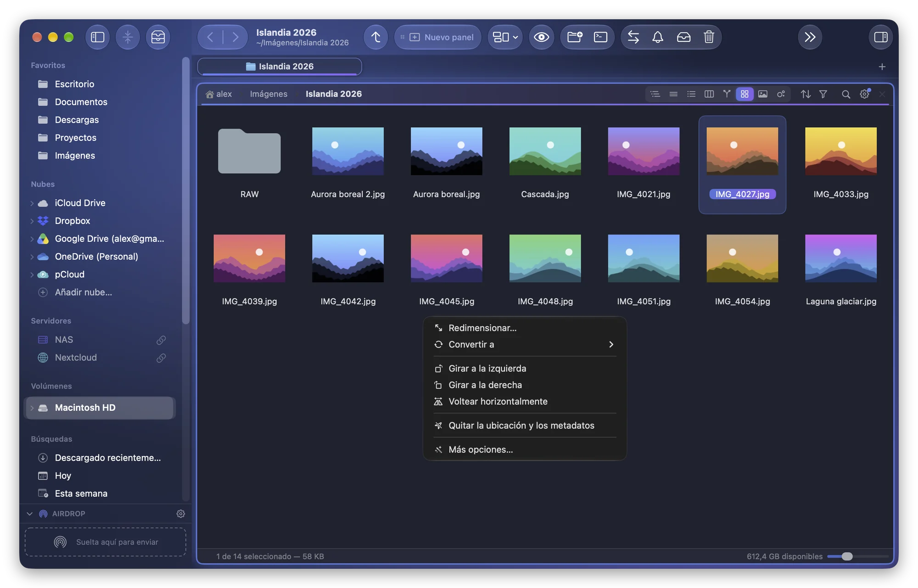Toggle hidden files eye icon
Screen dimensions: 918x588
click(x=541, y=37)
